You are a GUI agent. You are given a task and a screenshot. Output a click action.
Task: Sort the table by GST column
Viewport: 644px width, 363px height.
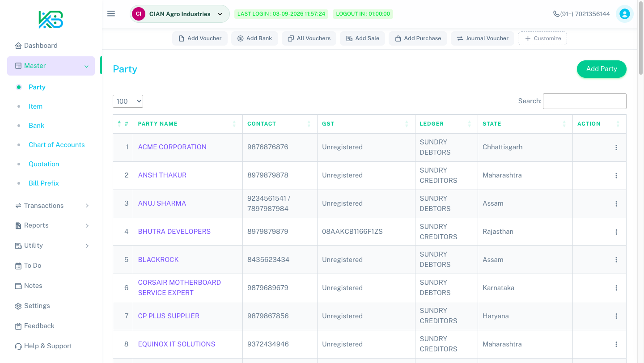point(366,124)
